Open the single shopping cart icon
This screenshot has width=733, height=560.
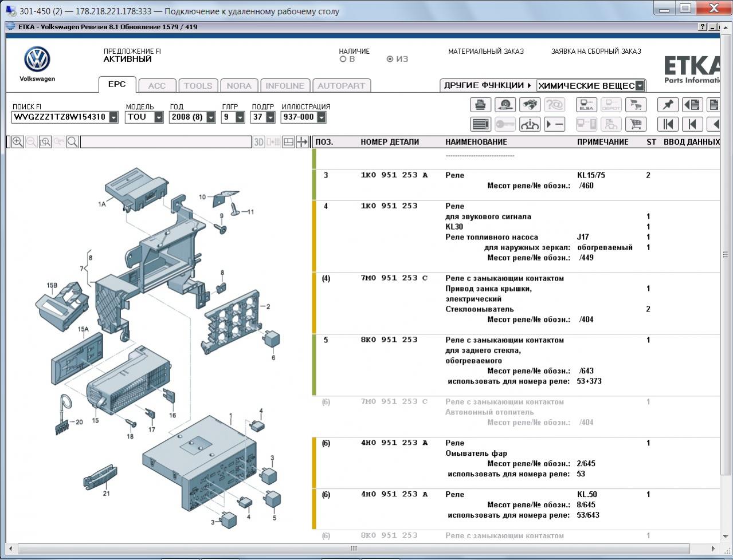[x=635, y=124]
